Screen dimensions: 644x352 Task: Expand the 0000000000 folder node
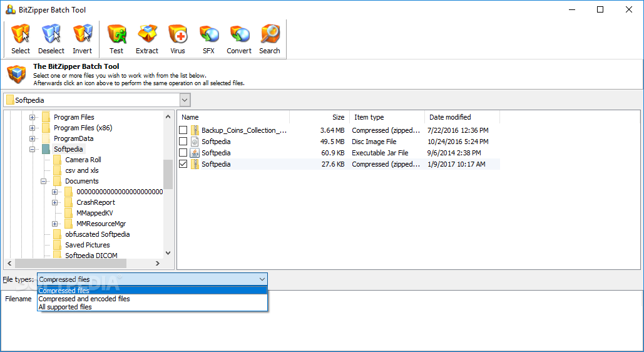pyautogui.click(x=54, y=192)
